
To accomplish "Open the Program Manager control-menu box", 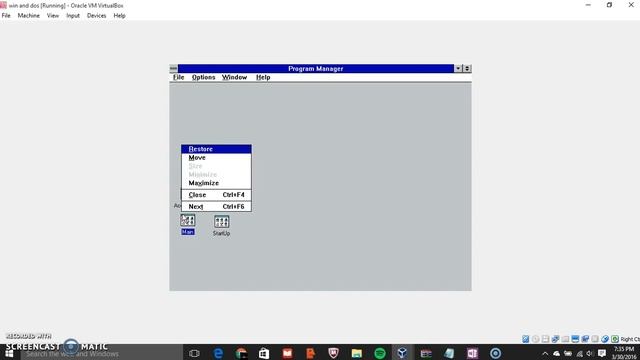I will click(x=173, y=69).
